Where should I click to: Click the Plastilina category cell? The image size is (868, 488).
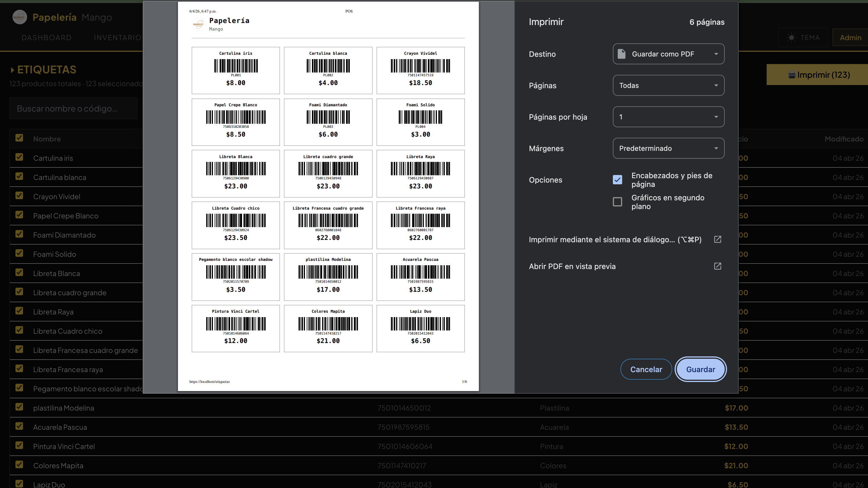(554, 408)
